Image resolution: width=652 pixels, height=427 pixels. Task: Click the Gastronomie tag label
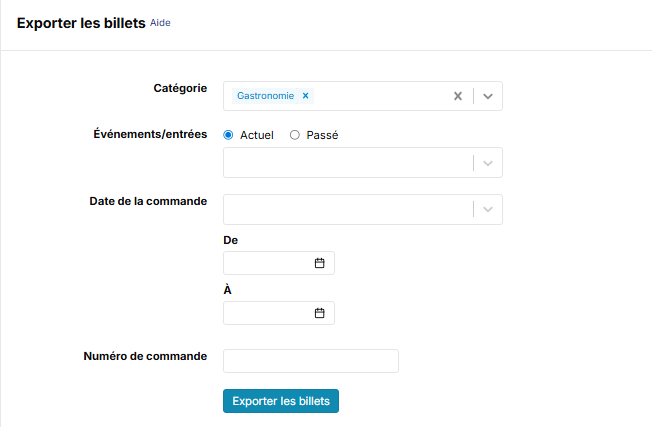[265, 96]
